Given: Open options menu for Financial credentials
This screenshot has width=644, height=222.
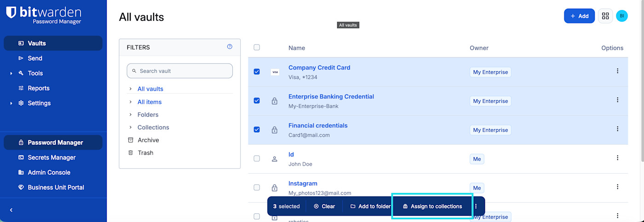Looking at the screenshot, I should [x=617, y=129].
